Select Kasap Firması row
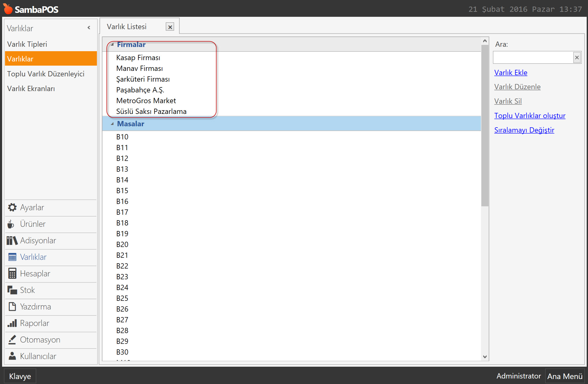Viewport: 588px width, 384px height. (292, 57)
